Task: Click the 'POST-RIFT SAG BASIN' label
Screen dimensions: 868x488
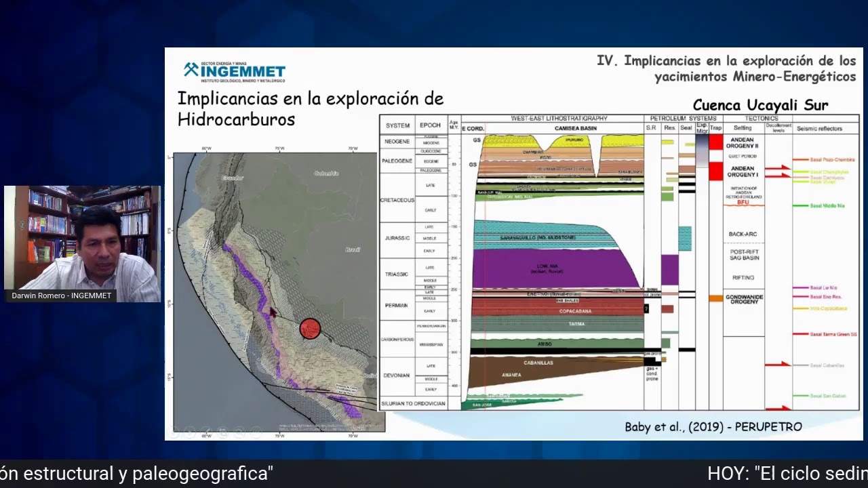Action: (743, 254)
